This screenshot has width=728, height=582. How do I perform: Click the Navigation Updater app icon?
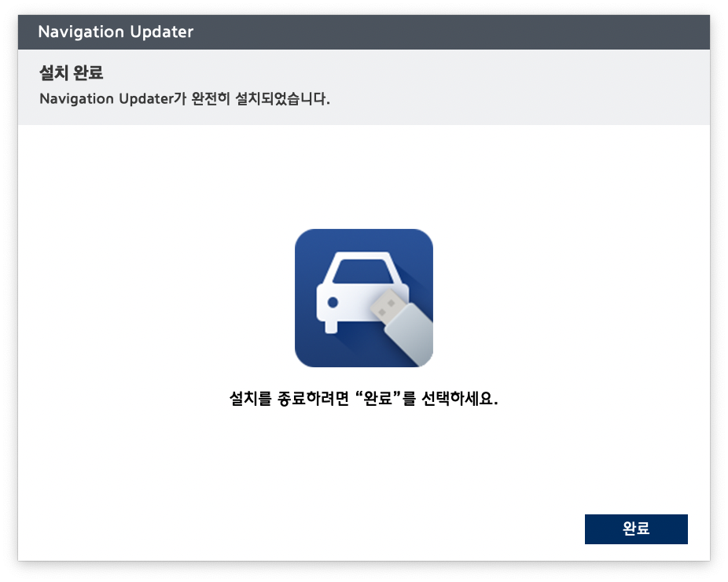tap(363, 298)
